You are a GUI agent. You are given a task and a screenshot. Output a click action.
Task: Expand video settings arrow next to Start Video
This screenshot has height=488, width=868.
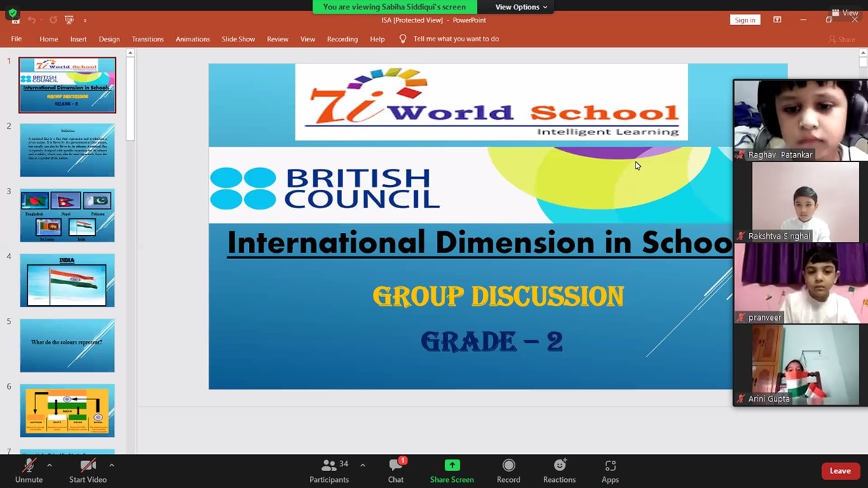click(111, 465)
